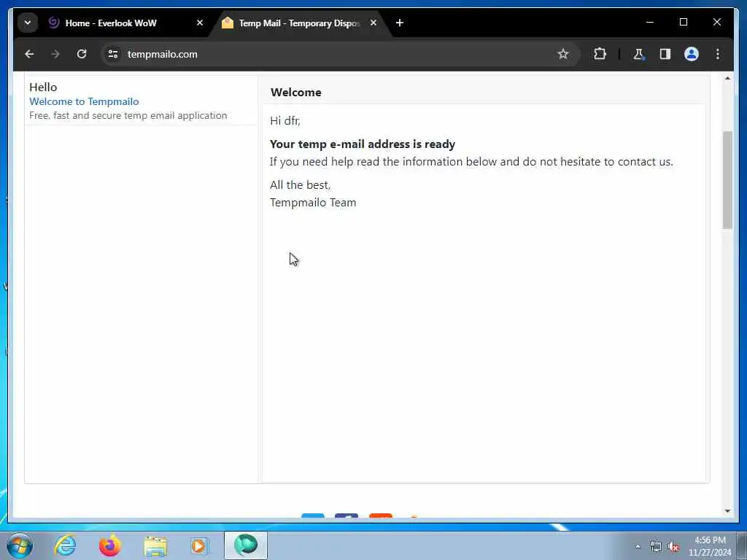
Task: Open Windows Media Player in taskbar
Action: click(200, 545)
